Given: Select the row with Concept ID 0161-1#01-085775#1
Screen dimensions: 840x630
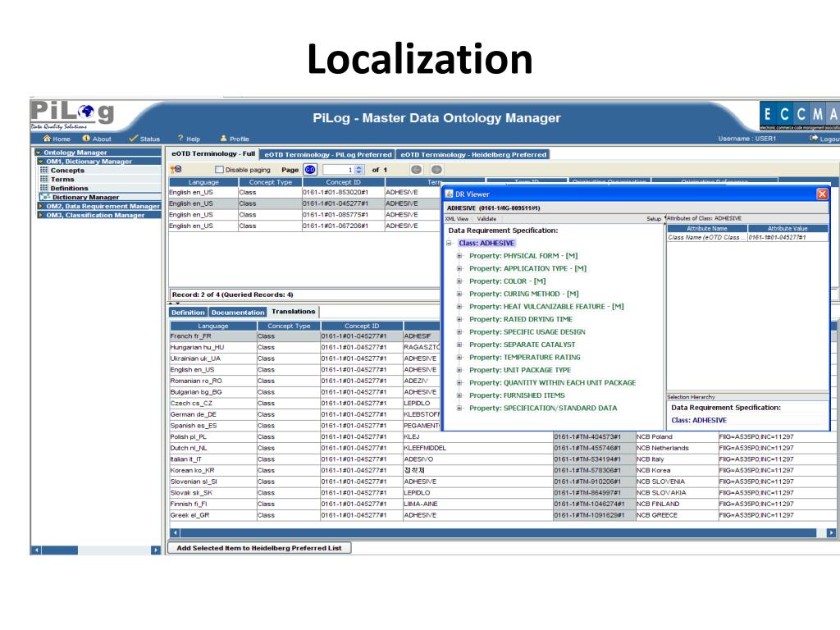Looking at the screenshot, I should (x=304, y=215).
